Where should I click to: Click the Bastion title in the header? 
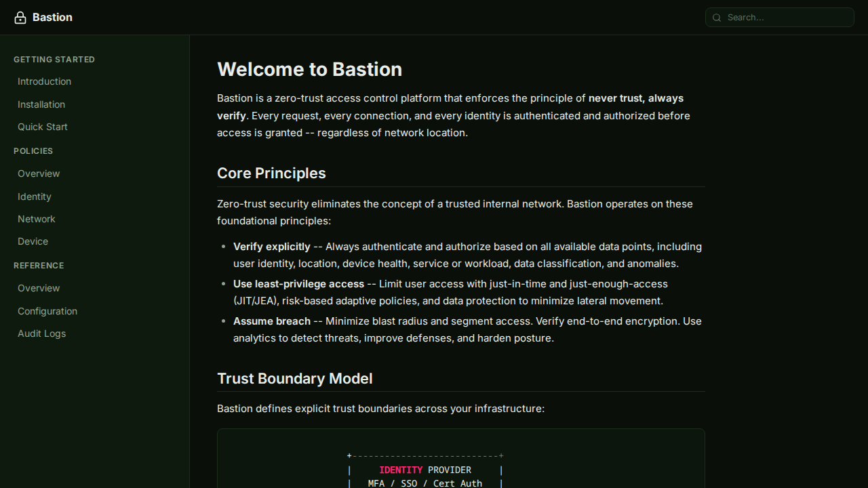click(52, 17)
